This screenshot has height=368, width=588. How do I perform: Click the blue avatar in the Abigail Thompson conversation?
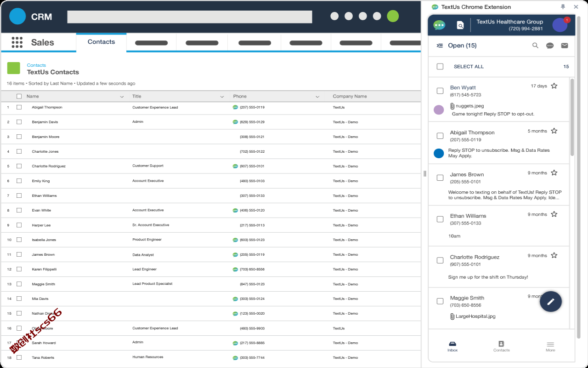439,153
